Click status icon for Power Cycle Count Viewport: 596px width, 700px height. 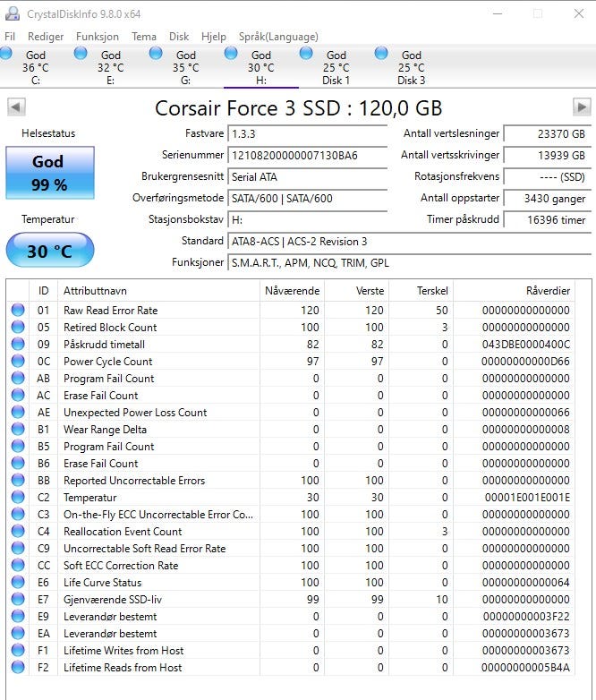point(18,361)
